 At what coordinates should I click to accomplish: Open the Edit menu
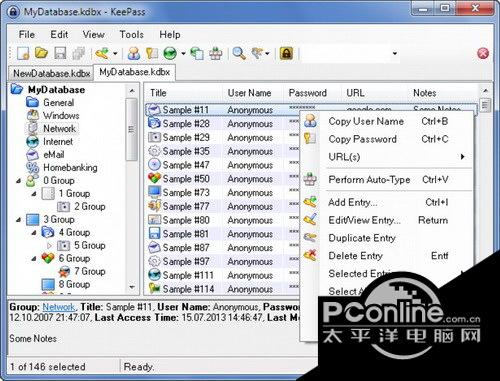coord(59,34)
